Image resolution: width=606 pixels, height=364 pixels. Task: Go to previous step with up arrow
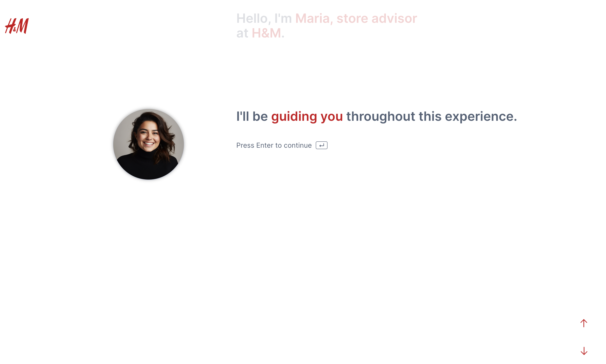583,323
